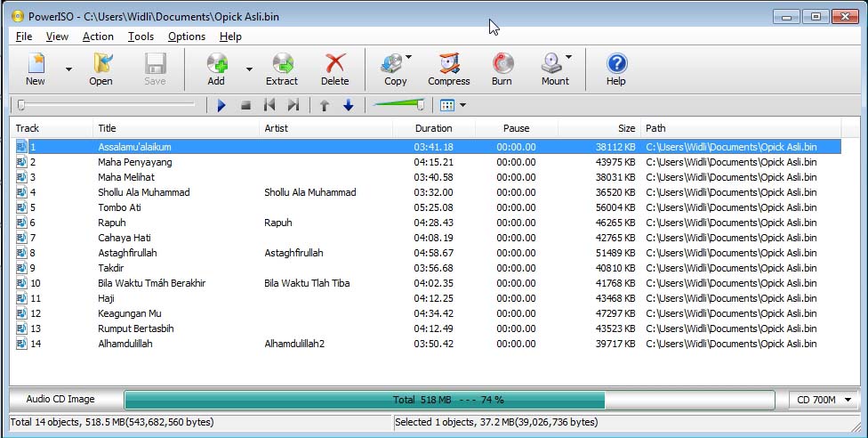
Task: Click the red Delete toolbar icon
Action: point(335,63)
